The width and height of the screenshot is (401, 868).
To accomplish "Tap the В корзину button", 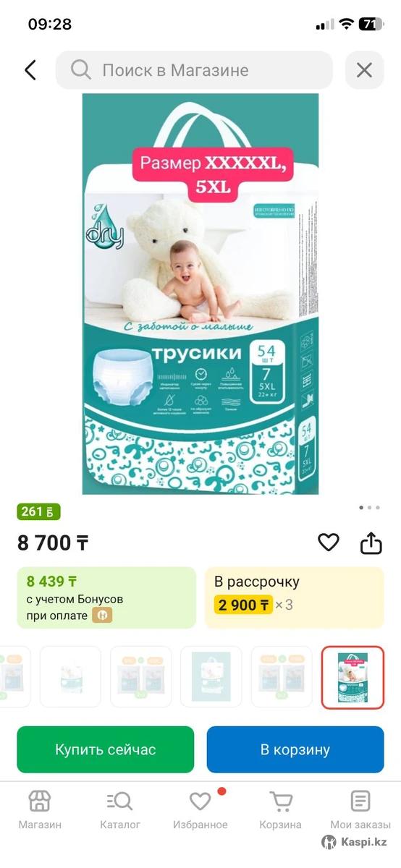I will pyautogui.click(x=295, y=749).
